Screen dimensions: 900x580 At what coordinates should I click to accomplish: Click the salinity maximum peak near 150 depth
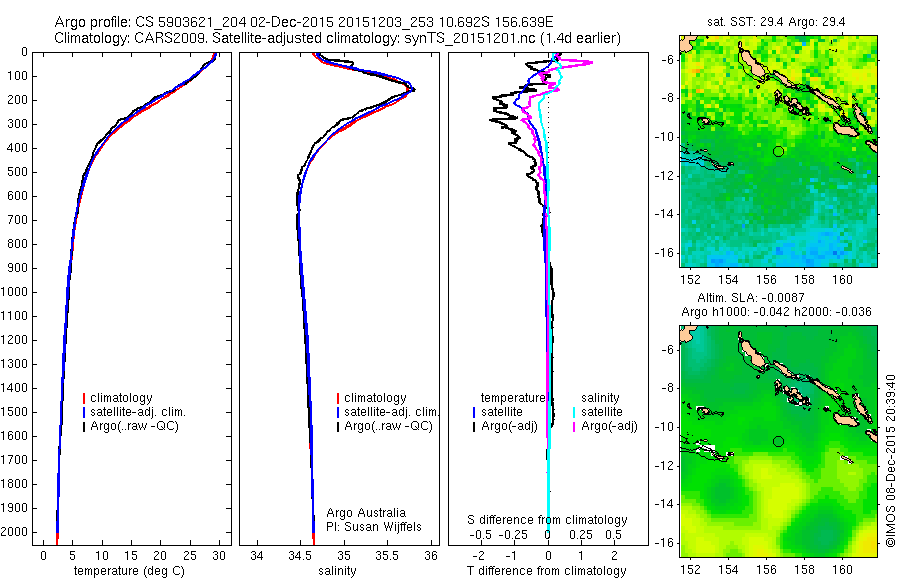[413, 89]
